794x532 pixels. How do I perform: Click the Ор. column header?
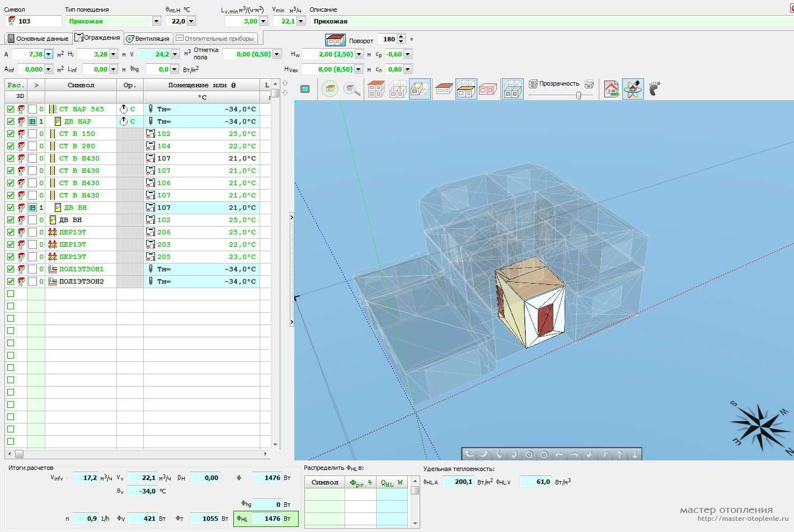pyautogui.click(x=130, y=85)
